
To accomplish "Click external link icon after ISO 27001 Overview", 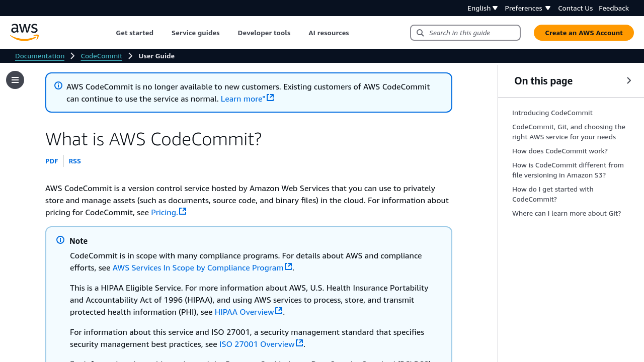I will pos(299,343).
